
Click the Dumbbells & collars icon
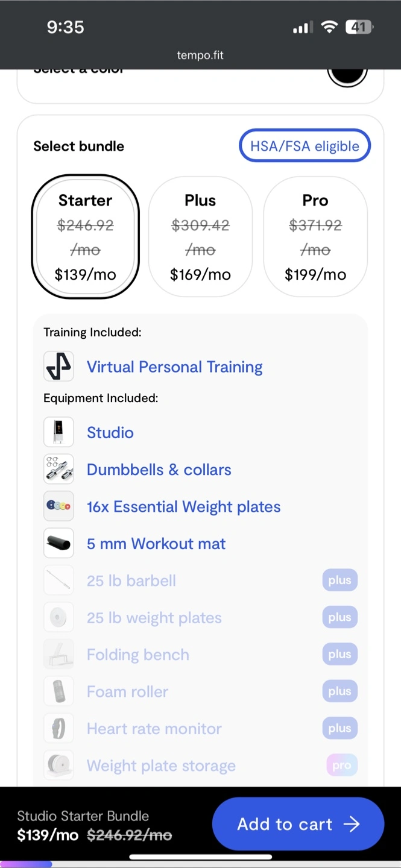click(x=58, y=470)
